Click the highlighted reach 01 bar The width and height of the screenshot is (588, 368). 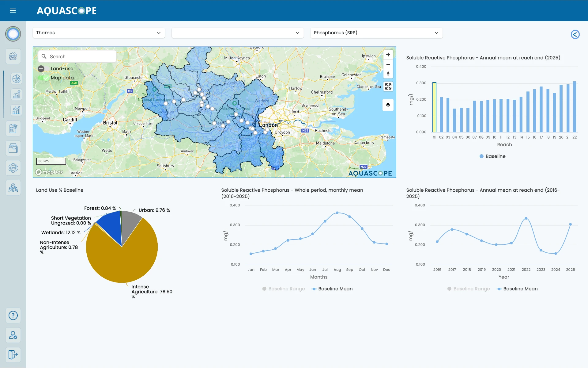tap(434, 107)
